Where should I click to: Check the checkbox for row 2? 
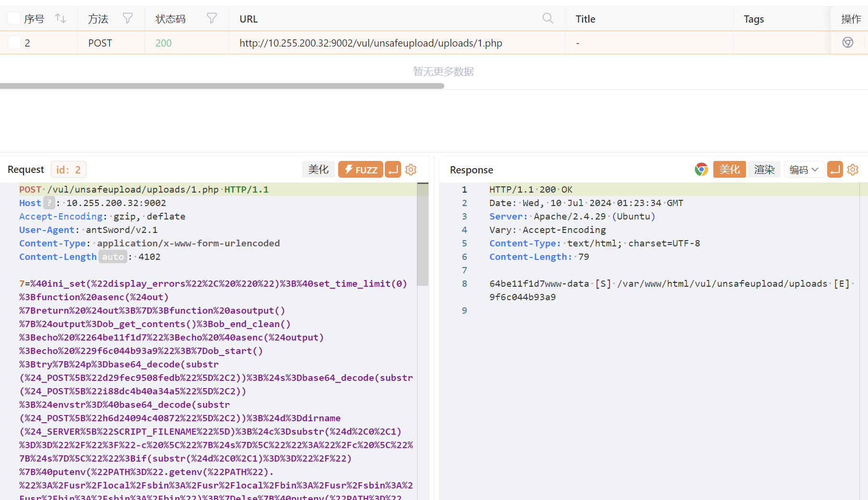pyautogui.click(x=14, y=43)
